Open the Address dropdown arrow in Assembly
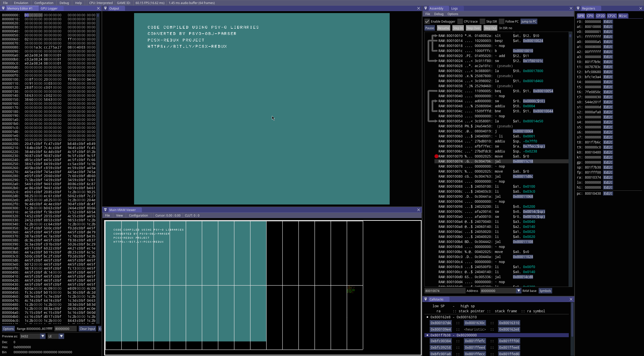644x356 pixels. (518, 291)
